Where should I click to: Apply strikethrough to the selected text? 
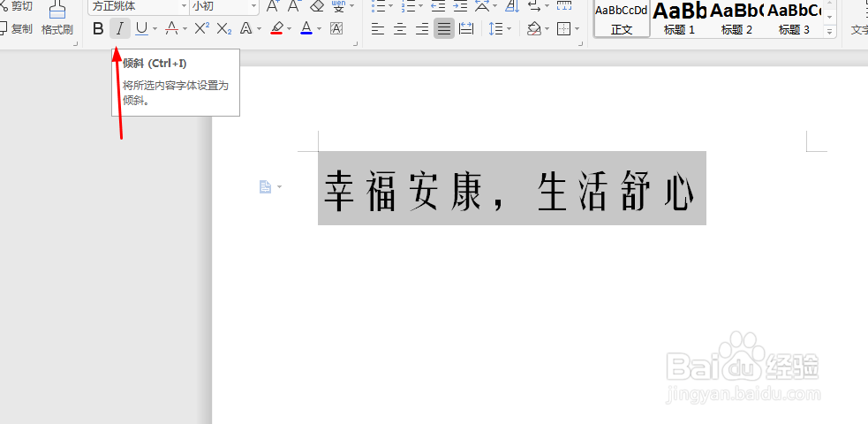[x=172, y=29]
